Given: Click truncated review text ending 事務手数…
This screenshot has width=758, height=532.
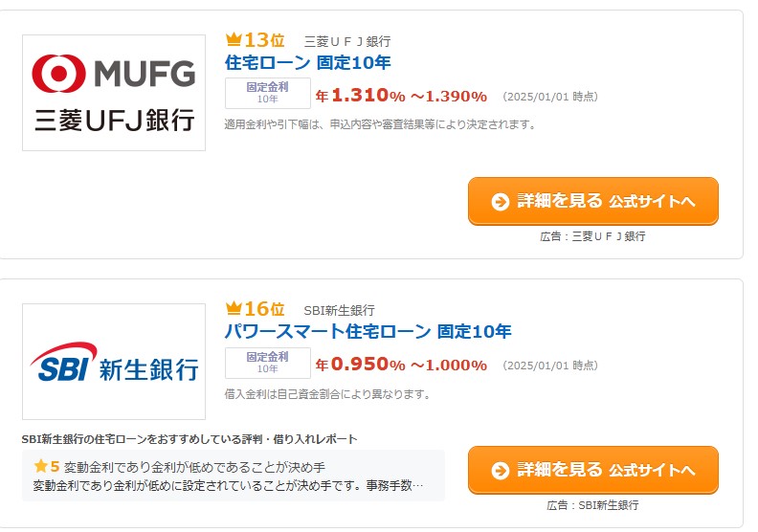Looking at the screenshot, I should pos(228,485).
